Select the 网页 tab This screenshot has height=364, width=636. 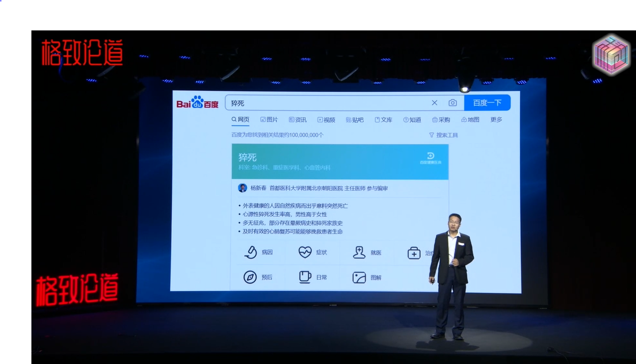(x=240, y=120)
